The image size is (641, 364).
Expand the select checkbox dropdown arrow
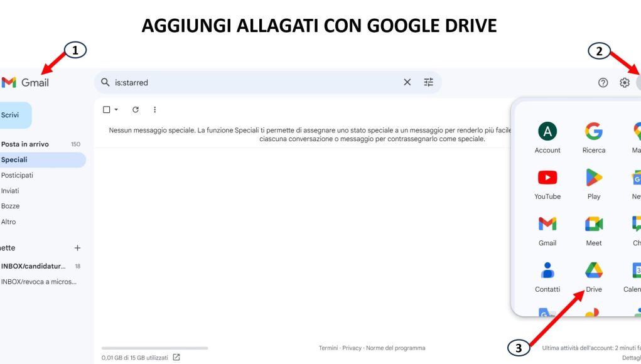(x=116, y=109)
